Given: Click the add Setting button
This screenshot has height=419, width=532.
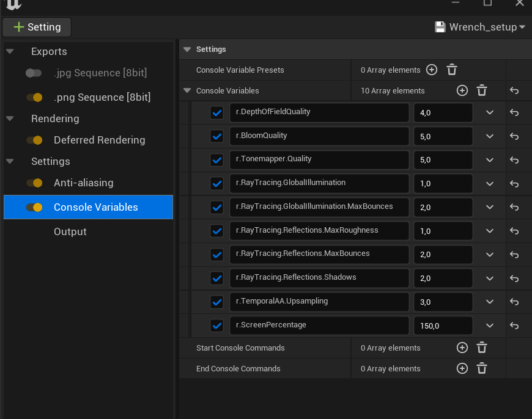Looking at the screenshot, I should tap(37, 27).
